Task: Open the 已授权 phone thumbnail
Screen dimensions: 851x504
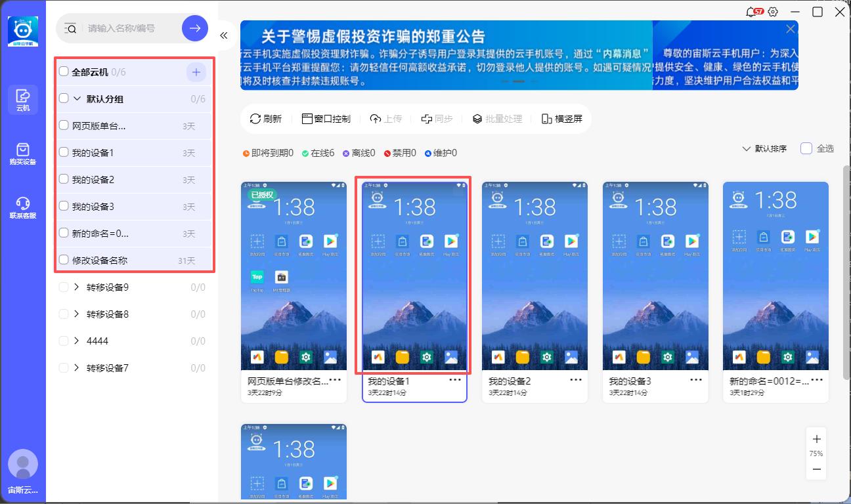Action: pos(294,276)
